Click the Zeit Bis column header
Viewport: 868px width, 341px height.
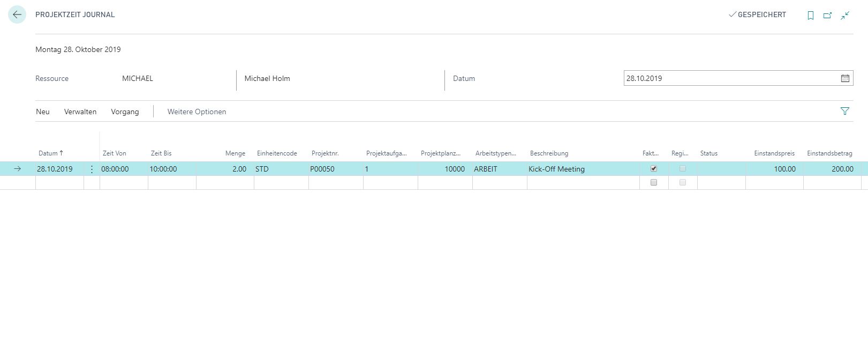[x=161, y=153]
